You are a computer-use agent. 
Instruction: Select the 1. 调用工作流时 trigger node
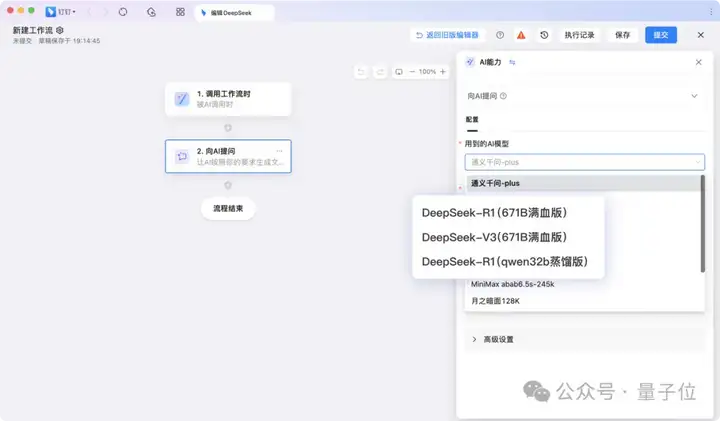(x=228, y=99)
